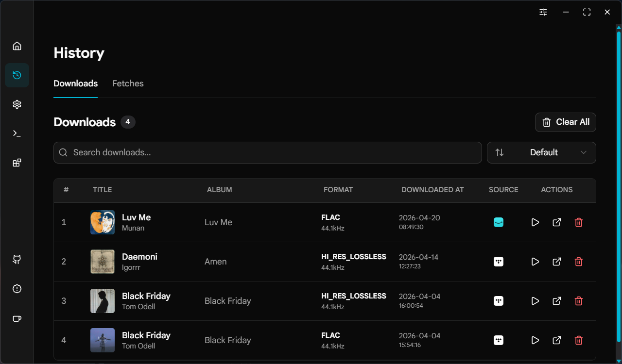Open the blocks extensions sidebar icon
Viewport: 622px width, 364px height.
click(x=17, y=163)
